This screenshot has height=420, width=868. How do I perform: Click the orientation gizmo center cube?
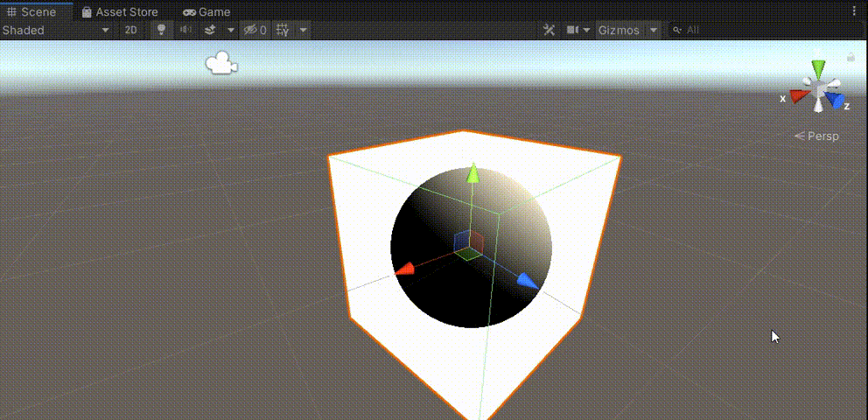[818, 89]
